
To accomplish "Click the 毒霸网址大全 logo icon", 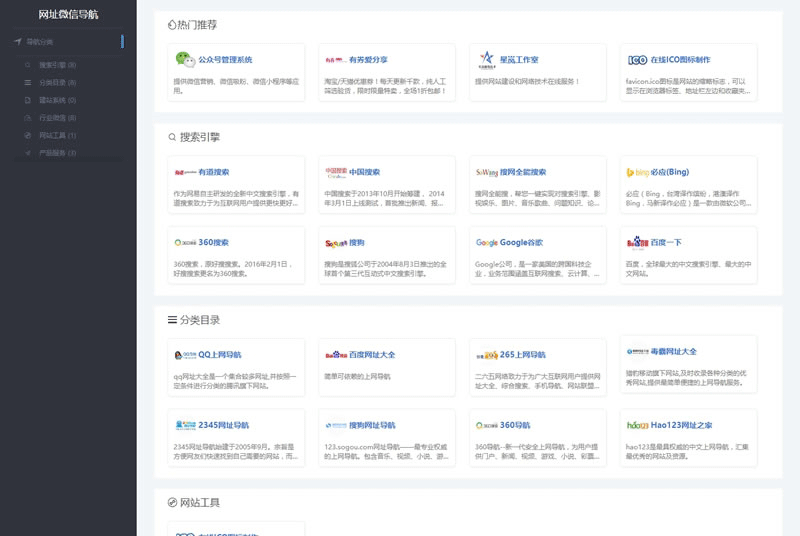I will point(637,351).
